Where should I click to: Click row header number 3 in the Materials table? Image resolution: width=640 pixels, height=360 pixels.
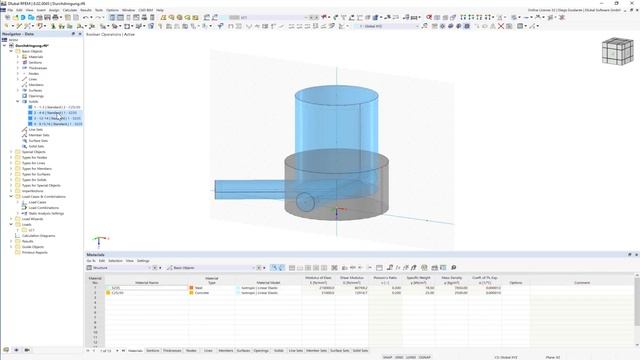(95, 298)
